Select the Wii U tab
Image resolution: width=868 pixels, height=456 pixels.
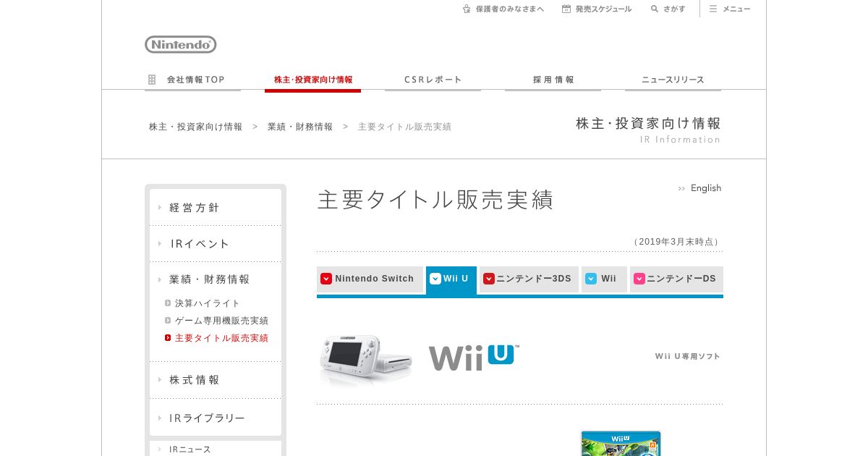point(451,279)
